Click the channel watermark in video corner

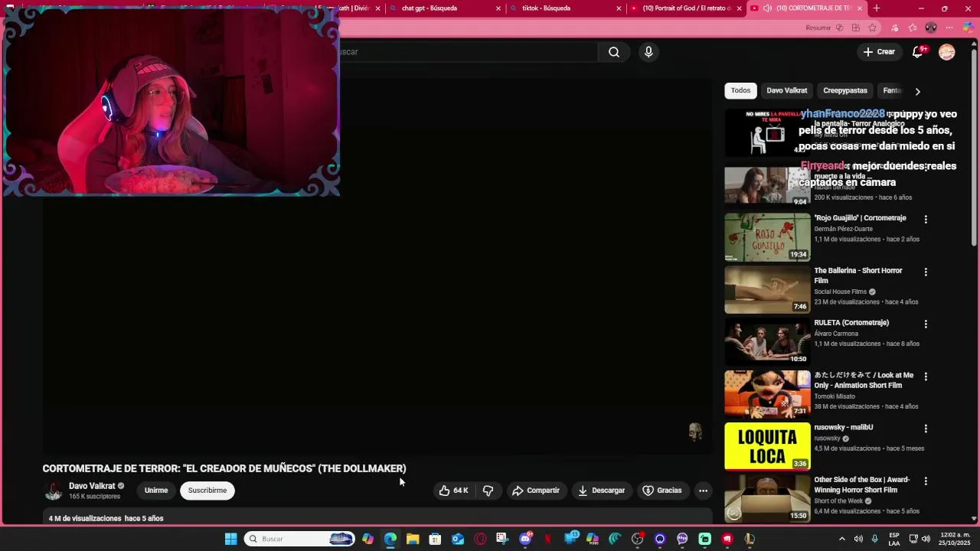pos(695,432)
